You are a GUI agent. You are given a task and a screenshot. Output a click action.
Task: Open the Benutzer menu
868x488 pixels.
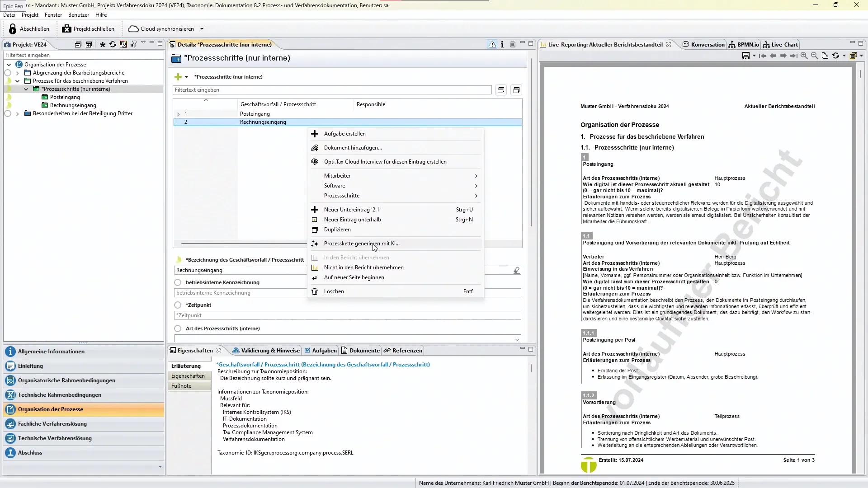click(79, 15)
